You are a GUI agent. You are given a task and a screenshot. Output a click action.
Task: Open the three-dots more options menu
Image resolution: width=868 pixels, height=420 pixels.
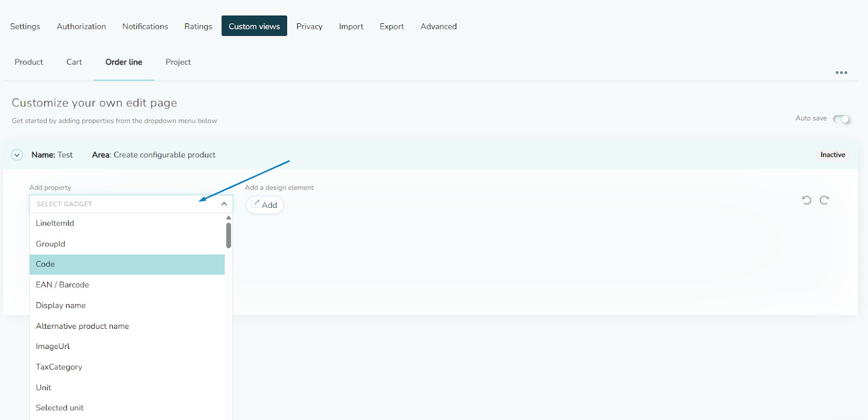[841, 73]
